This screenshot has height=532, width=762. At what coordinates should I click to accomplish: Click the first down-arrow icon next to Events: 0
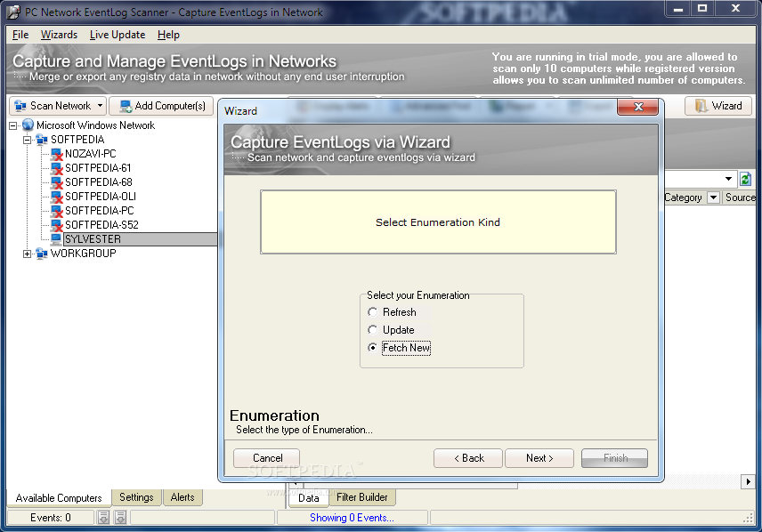(103, 518)
